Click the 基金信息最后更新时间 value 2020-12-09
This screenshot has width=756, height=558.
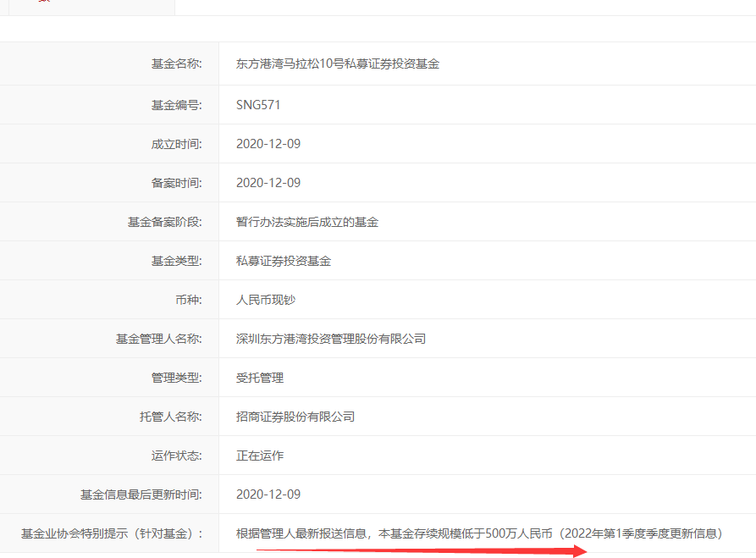coord(268,494)
